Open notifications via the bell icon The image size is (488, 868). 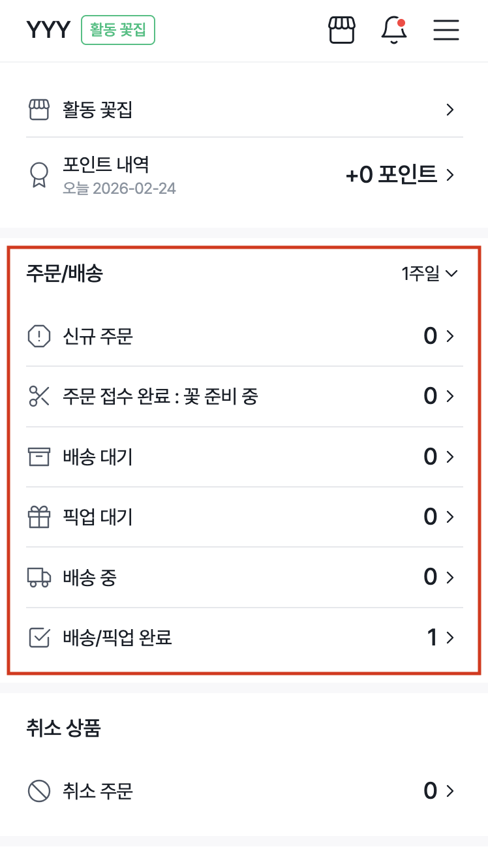point(393,30)
